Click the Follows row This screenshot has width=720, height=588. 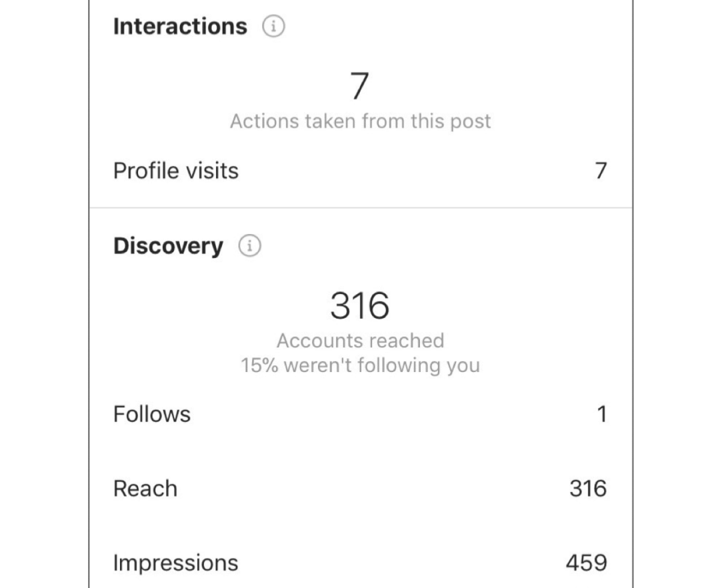point(360,414)
